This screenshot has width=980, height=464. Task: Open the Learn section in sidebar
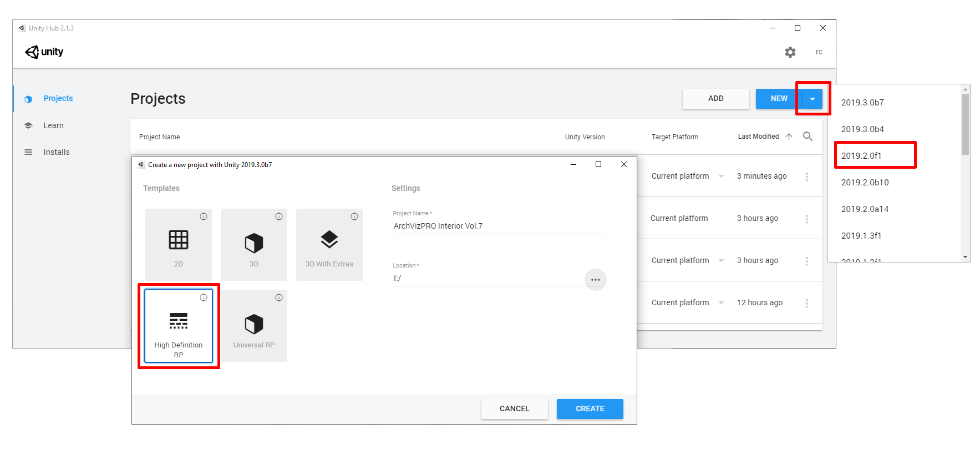tap(53, 125)
